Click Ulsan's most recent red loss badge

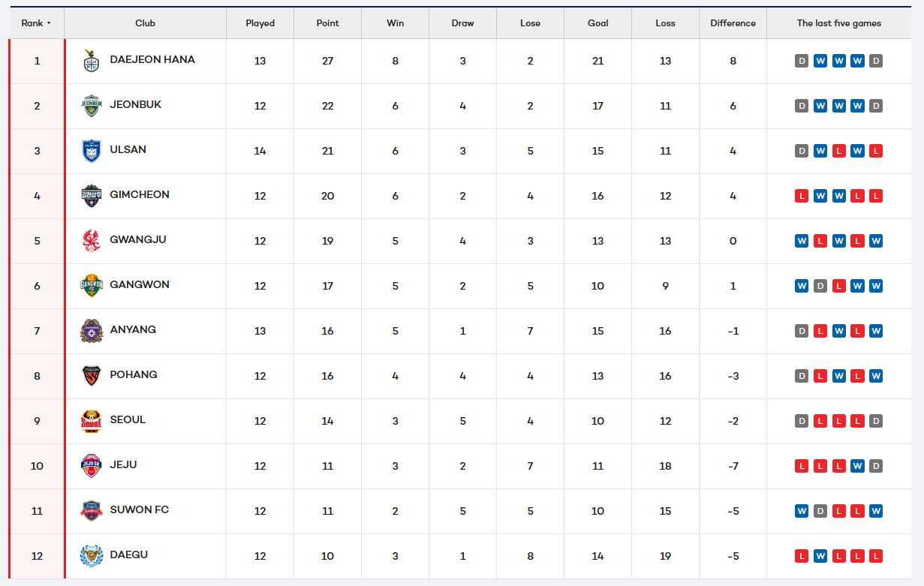[875, 151]
